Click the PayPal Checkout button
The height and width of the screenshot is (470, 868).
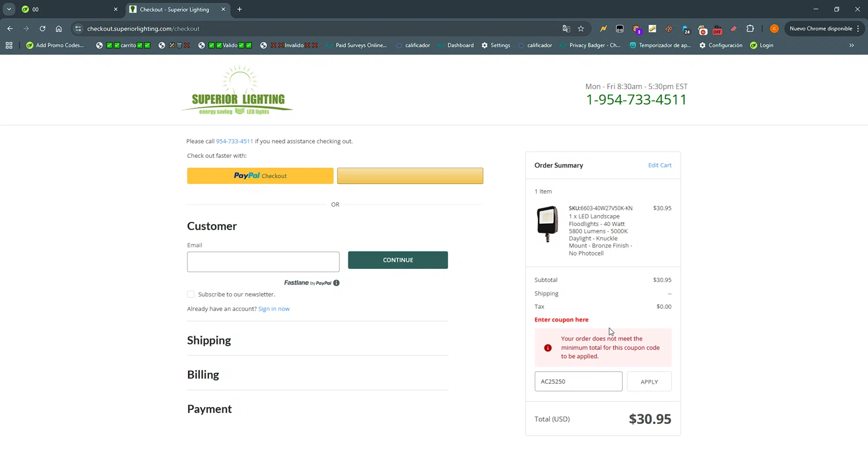pyautogui.click(x=260, y=176)
